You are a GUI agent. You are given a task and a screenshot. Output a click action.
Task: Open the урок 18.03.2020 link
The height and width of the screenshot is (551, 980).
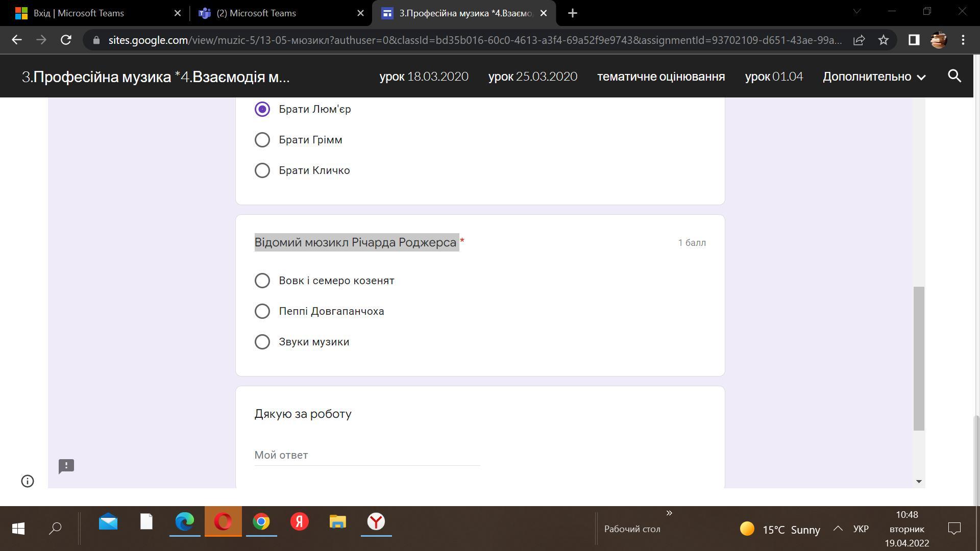[x=424, y=77]
